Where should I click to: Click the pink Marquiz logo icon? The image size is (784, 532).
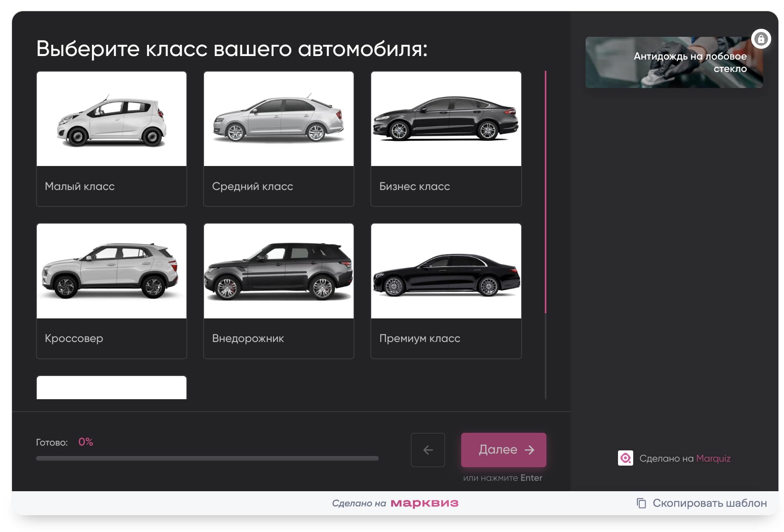(626, 458)
